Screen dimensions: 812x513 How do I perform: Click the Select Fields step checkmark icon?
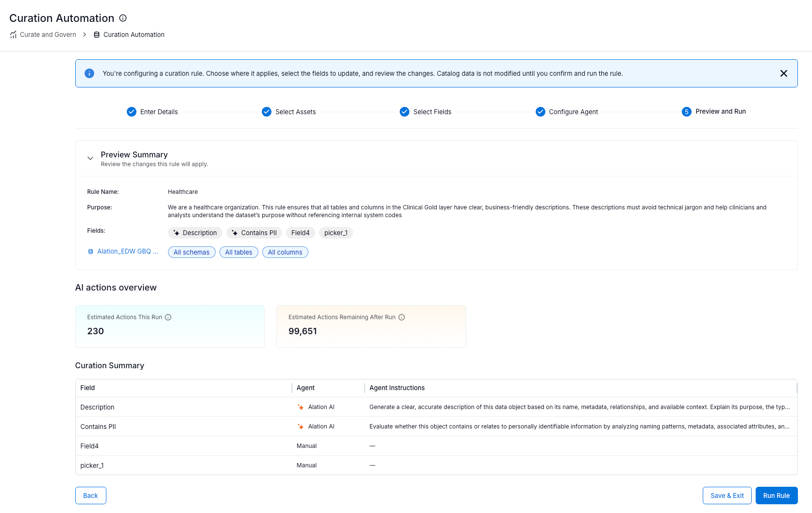[405, 112]
